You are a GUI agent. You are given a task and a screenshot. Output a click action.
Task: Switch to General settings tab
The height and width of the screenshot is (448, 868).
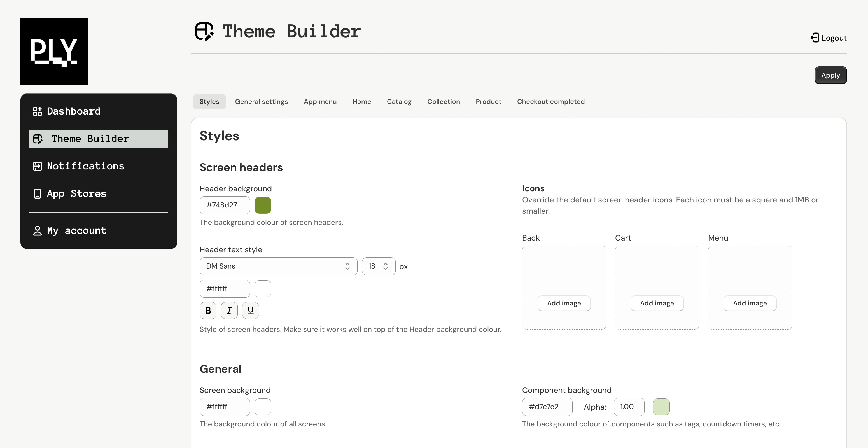(x=261, y=102)
